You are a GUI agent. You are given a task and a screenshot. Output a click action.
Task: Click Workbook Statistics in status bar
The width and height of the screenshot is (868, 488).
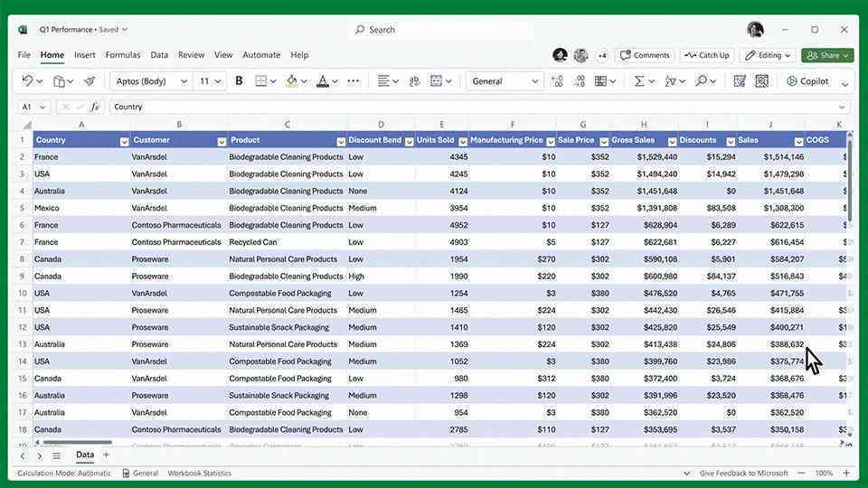pyautogui.click(x=199, y=473)
